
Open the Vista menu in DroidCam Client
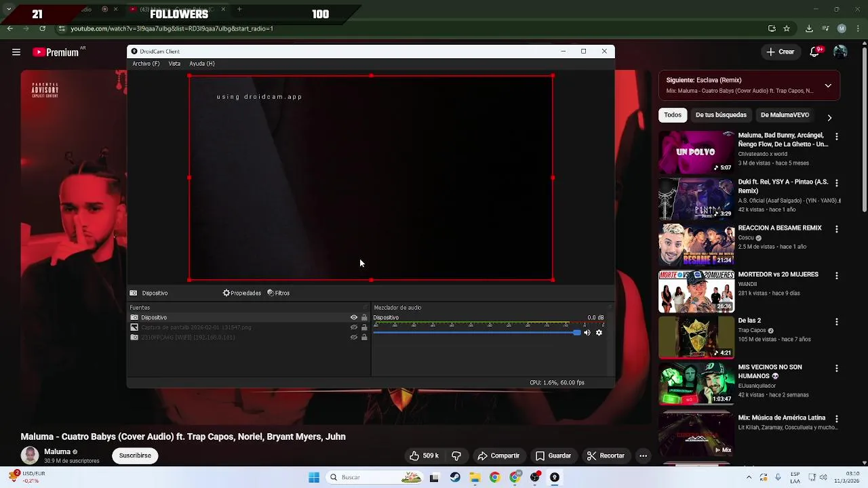[x=174, y=64]
